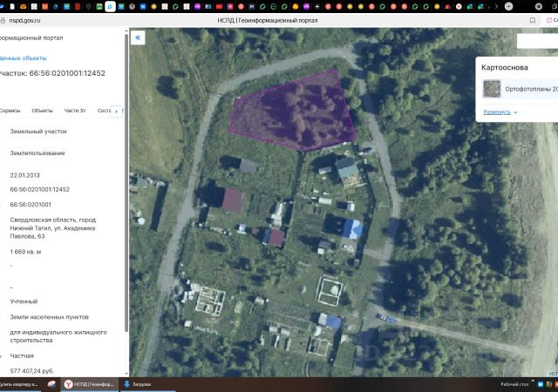The image size is (558, 392).
Task: Open the Сервисы tab
Action: click(x=10, y=111)
